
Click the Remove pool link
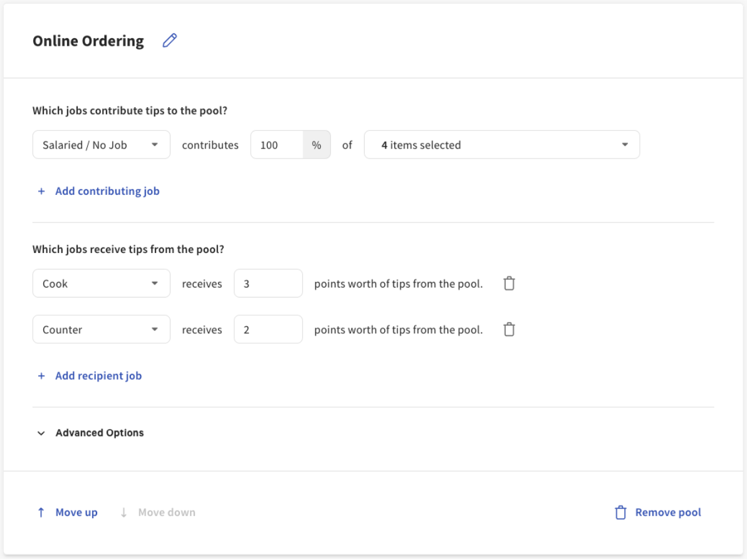coord(667,512)
